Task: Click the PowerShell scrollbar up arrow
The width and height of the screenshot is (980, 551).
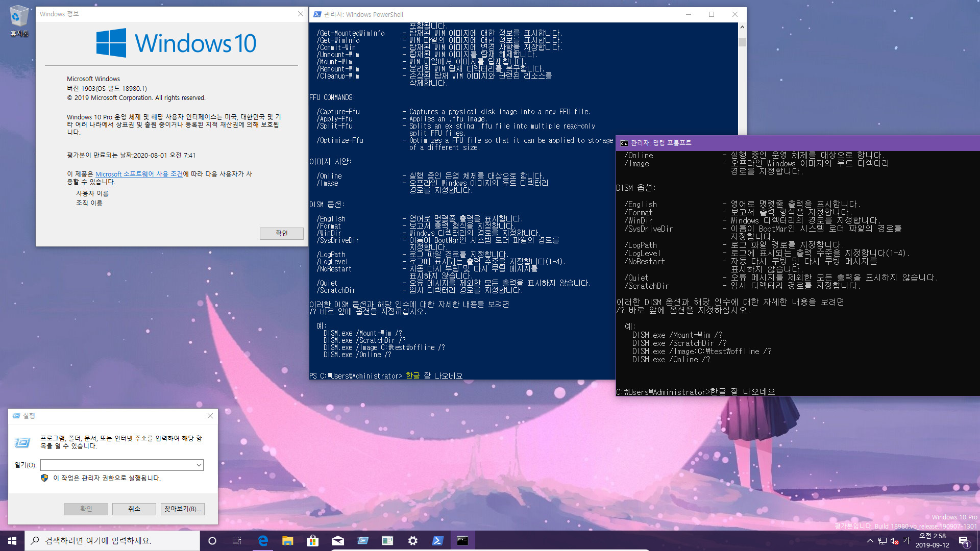Action: tap(742, 27)
